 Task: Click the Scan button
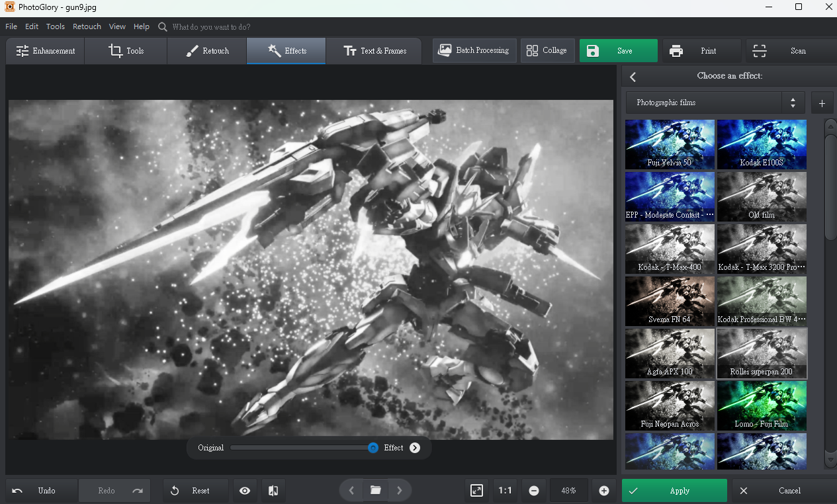[x=791, y=51]
